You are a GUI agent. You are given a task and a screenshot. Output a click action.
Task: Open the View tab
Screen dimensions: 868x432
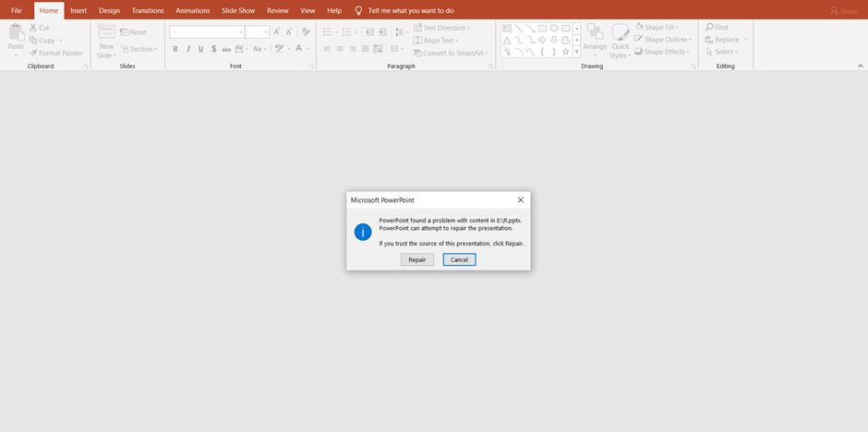click(x=307, y=10)
